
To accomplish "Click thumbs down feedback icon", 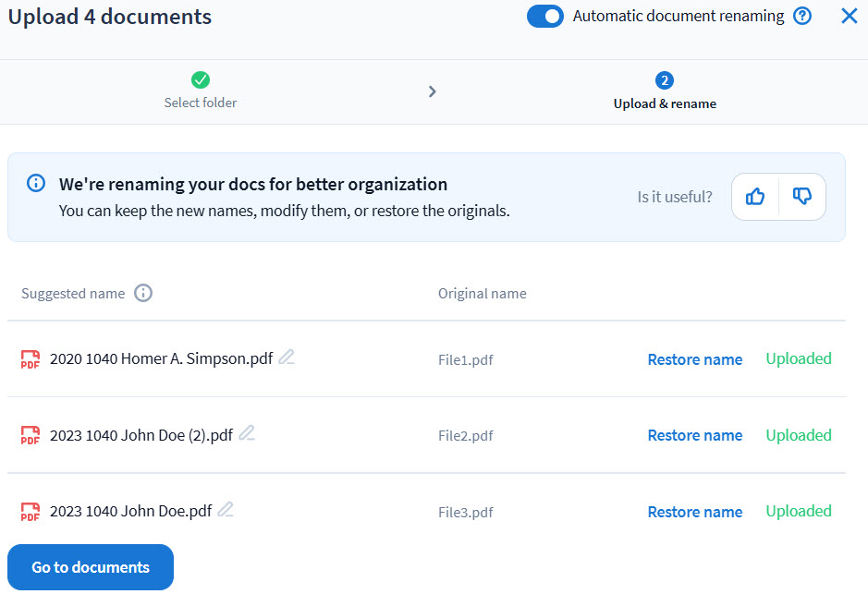I will (802, 197).
